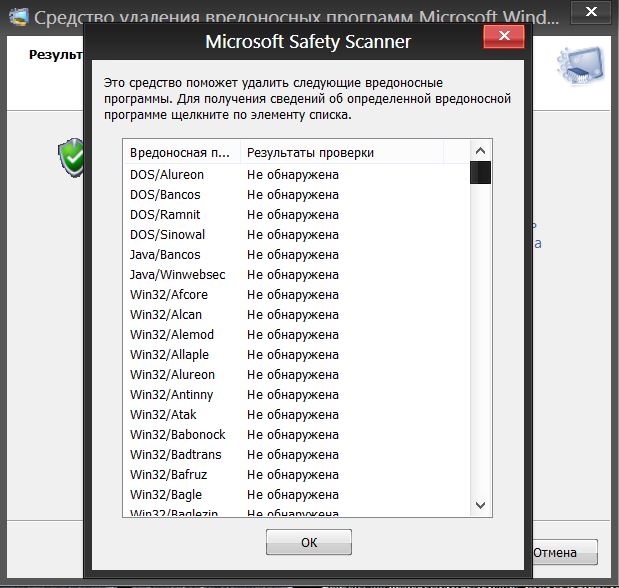Select the Win32/Babonock entry

[x=177, y=435]
